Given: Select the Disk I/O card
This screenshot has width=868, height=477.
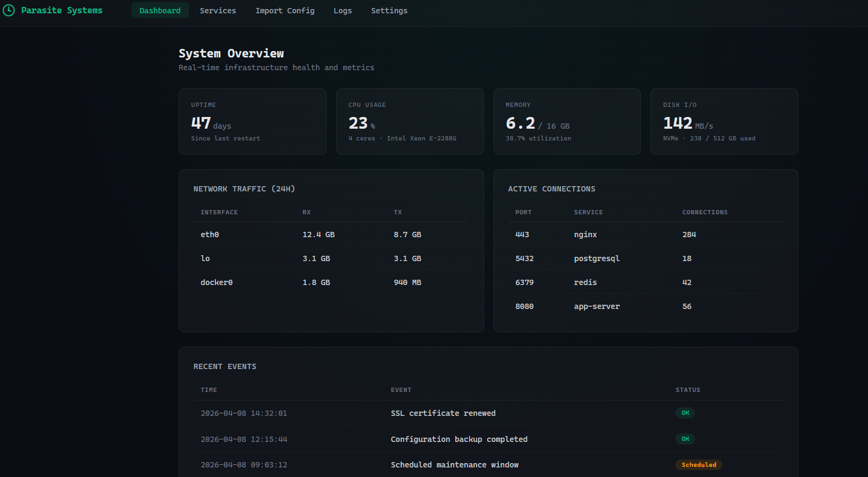Looking at the screenshot, I should 724,121.
